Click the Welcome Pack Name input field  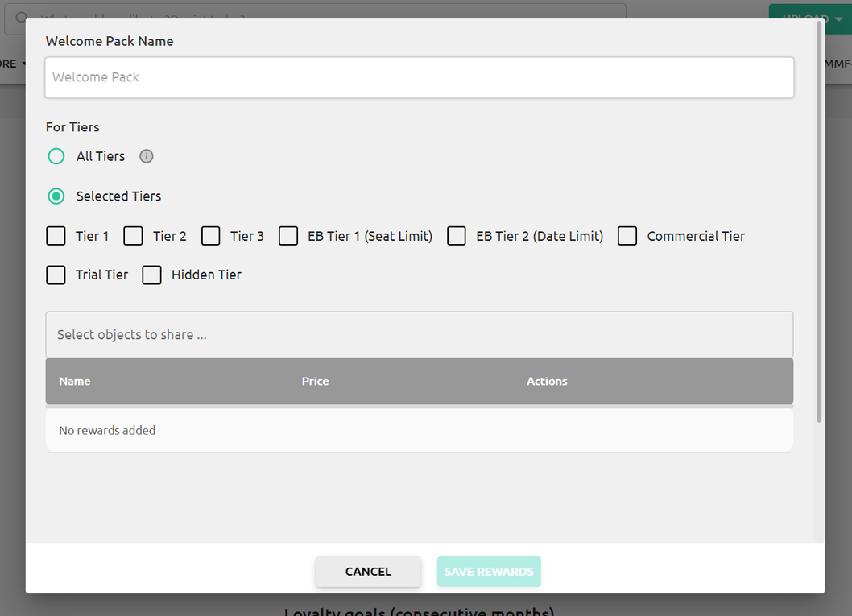pos(419,77)
